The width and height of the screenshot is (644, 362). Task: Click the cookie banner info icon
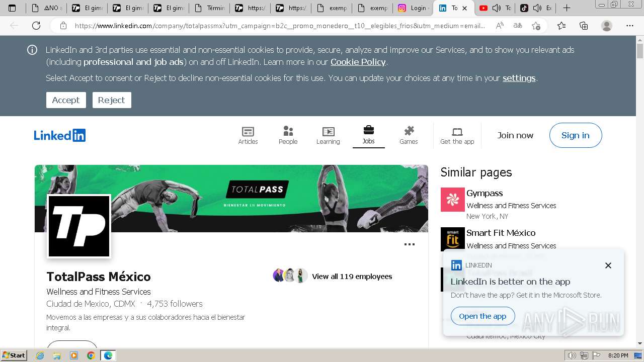coord(32,50)
